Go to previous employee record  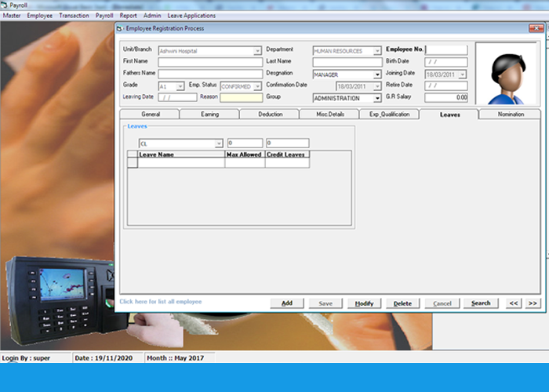tap(514, 303)
